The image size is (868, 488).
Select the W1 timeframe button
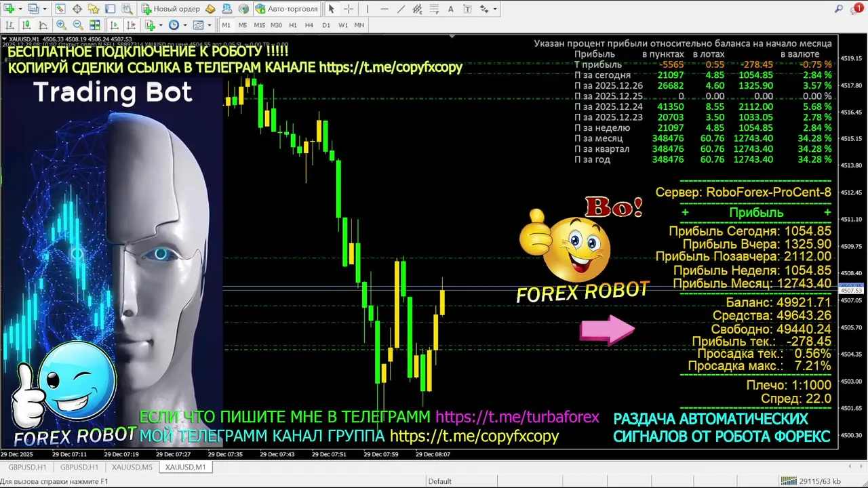pyautogui.click(x=343, y=25)
